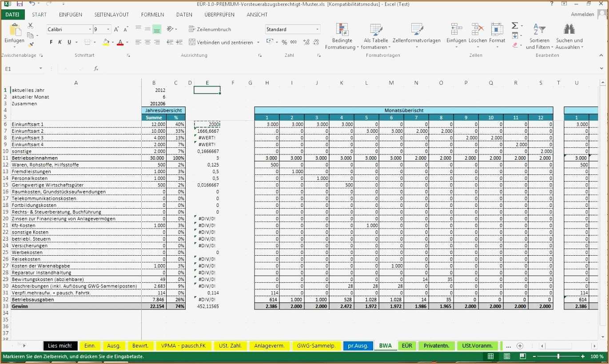Expand the border style dropdown
The height and width of the screenshot is (364, 609).
click(96, 42)
